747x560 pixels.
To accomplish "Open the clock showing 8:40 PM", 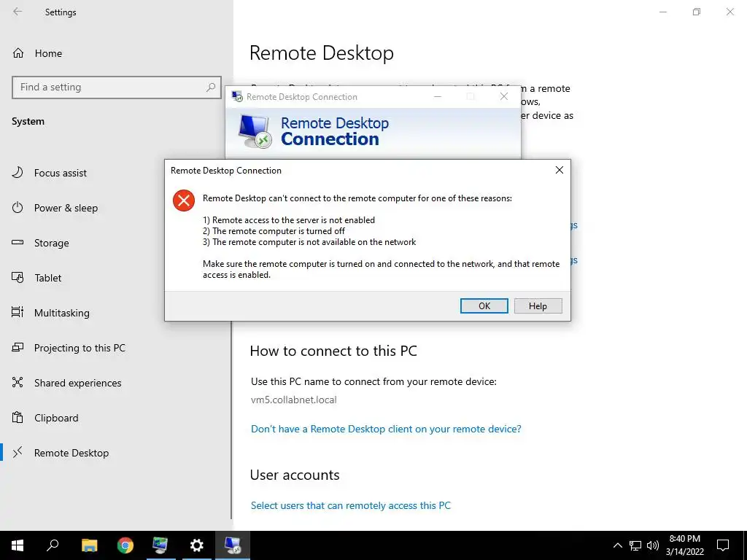I will 684,545.
